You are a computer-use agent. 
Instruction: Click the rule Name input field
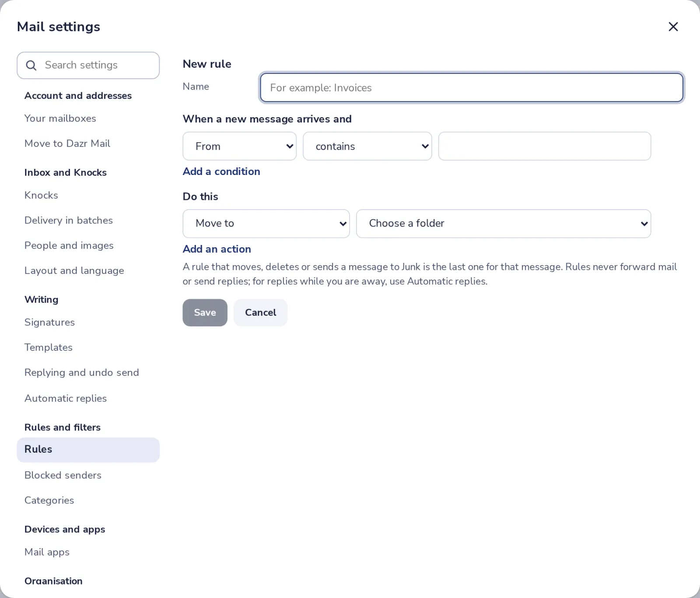click(472, 87)
